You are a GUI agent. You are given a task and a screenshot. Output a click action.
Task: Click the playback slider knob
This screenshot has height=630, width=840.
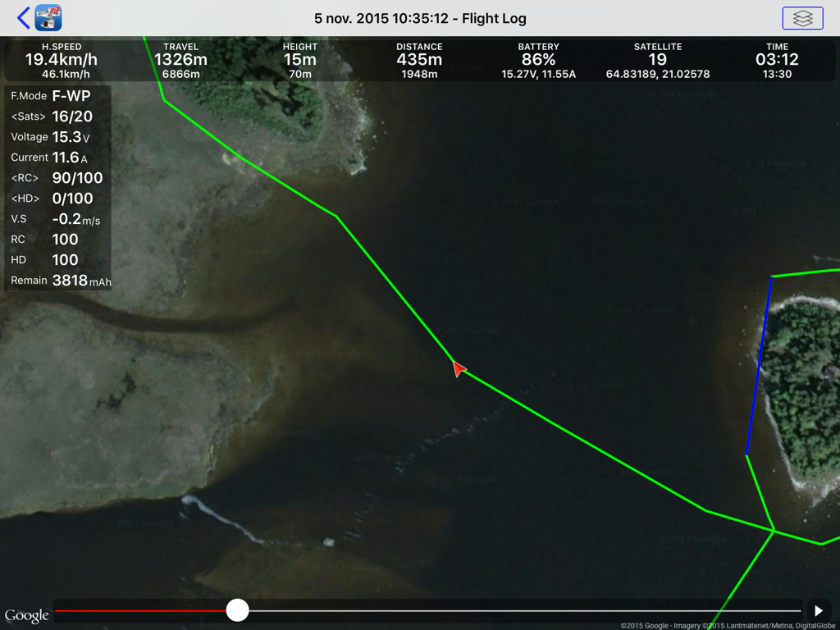coord(237,610)
